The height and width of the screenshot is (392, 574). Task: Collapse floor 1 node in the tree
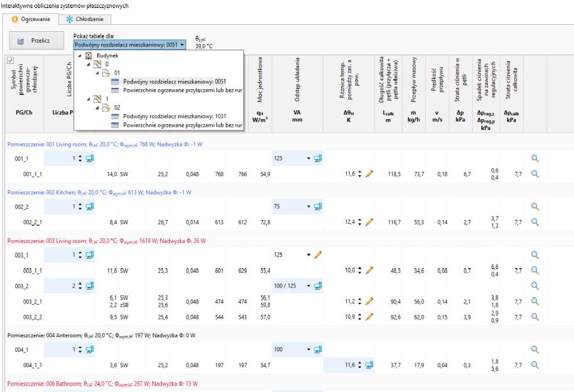pos(89,99)
